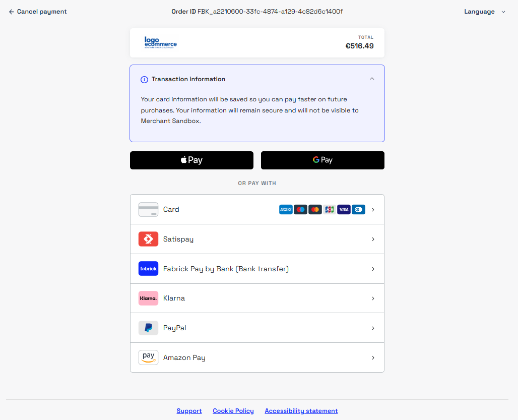This screenshot has width=518, height=420.
Task: Open the Accessibility statement link
Action: click(x=301, y=411)
